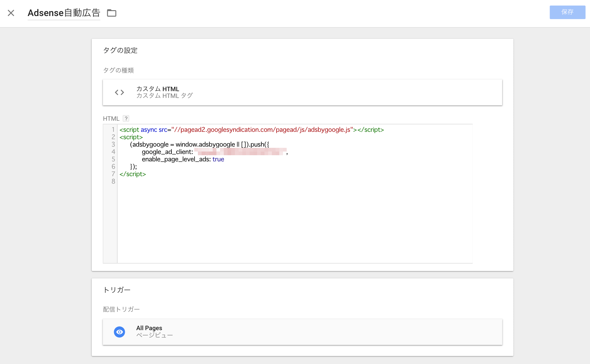
Task: Click the 'true' value on line 5
Action: coord(218,159)
